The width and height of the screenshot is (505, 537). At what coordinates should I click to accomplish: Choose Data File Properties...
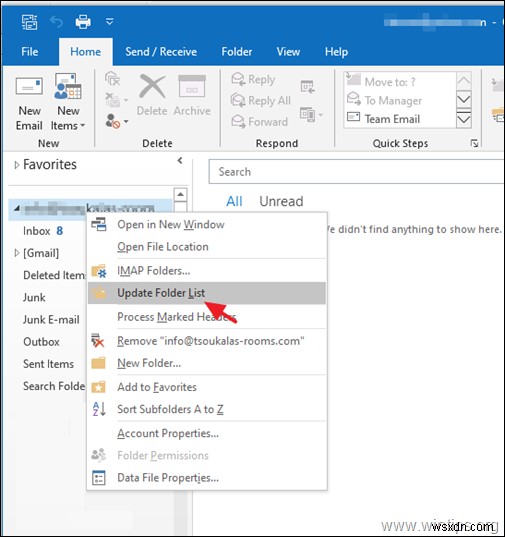[207, 478]
